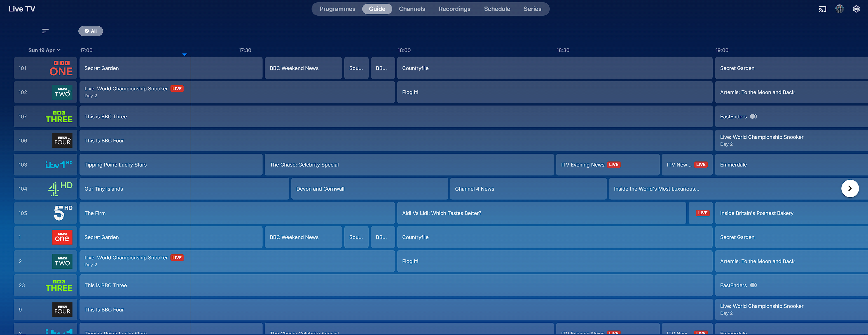The width and height of the screenshot is (868, 335).
Task: Switch to the Channels tab
Action: pos(412,9)
